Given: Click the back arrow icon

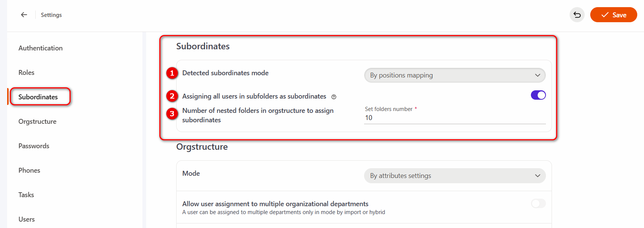Looking at the screenshot, I should tap(24, 15).
